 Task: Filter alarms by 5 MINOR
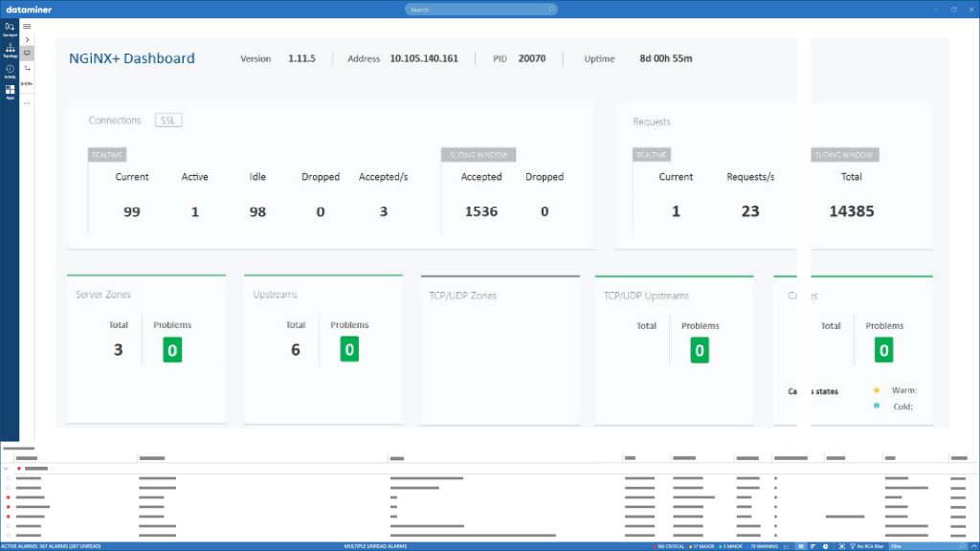730,546
